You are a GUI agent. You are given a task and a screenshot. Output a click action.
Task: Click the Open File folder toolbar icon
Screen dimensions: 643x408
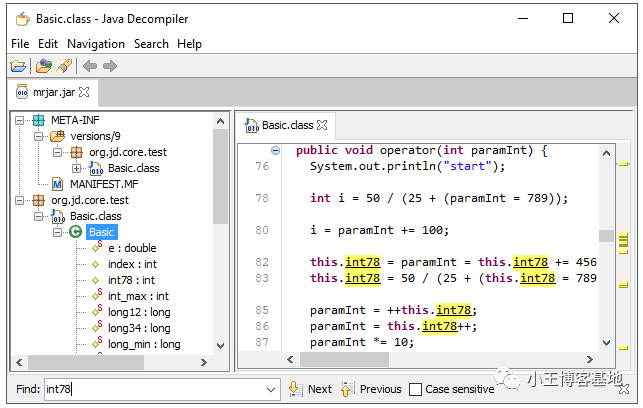tap(18, 67)
